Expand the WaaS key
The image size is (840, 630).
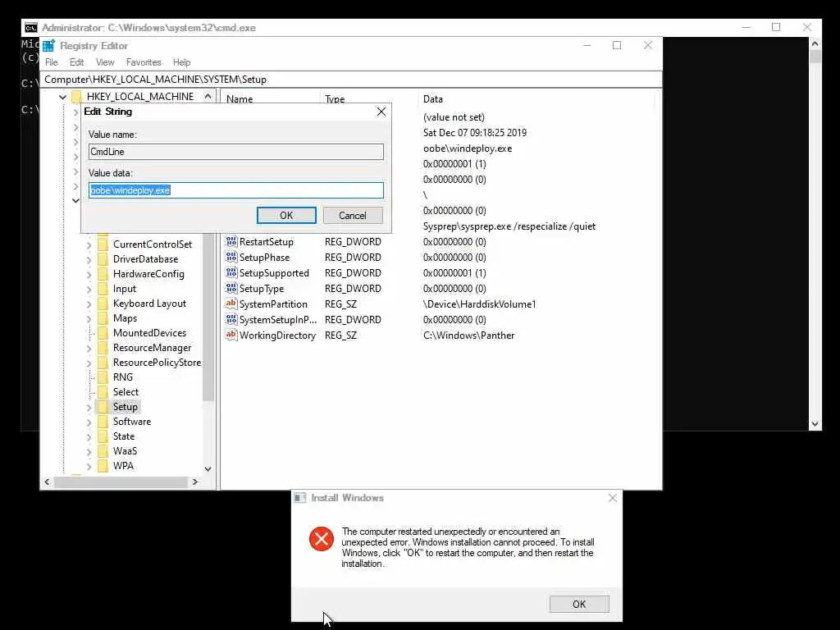click(89, 452)
